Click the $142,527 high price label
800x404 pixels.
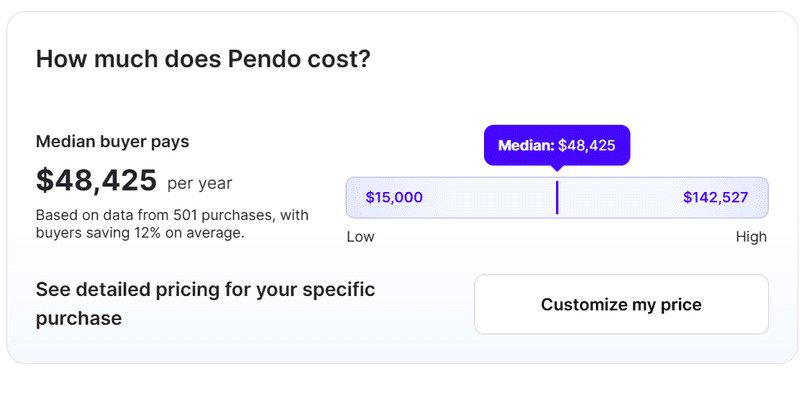pos(715,198)
